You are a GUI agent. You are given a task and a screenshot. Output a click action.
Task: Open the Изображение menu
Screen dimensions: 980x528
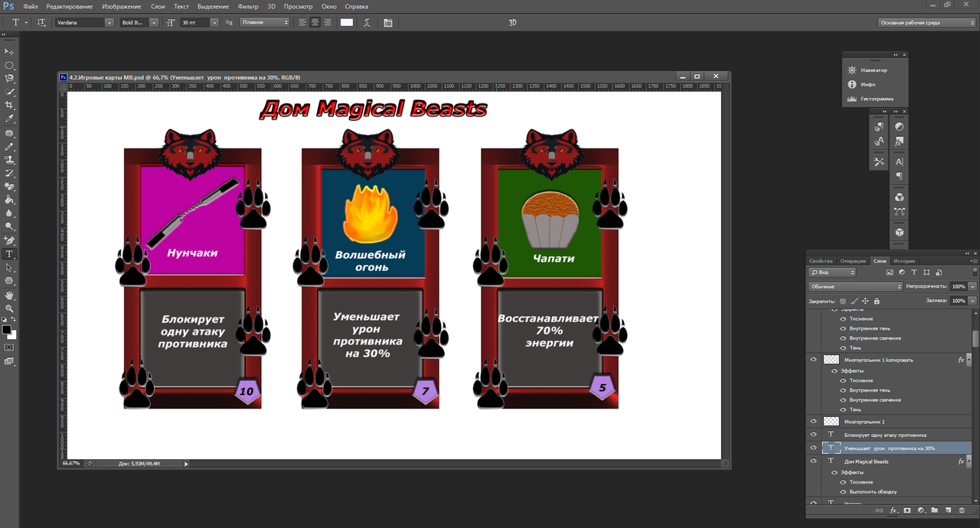pos(121,6)
